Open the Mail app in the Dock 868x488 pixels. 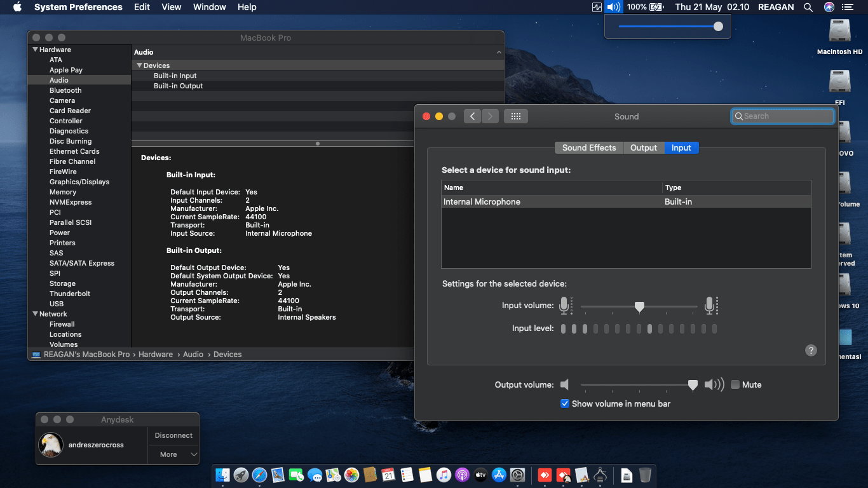click(278, 475)
